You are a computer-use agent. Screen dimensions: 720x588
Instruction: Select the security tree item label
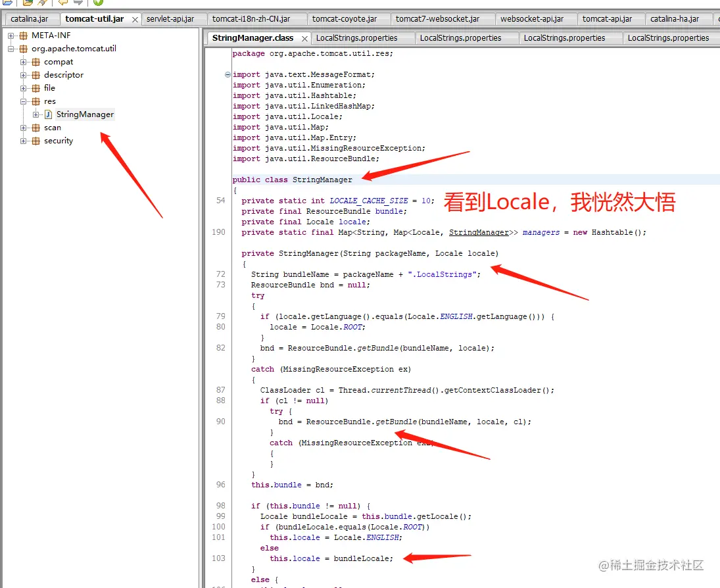click(59, 141)
